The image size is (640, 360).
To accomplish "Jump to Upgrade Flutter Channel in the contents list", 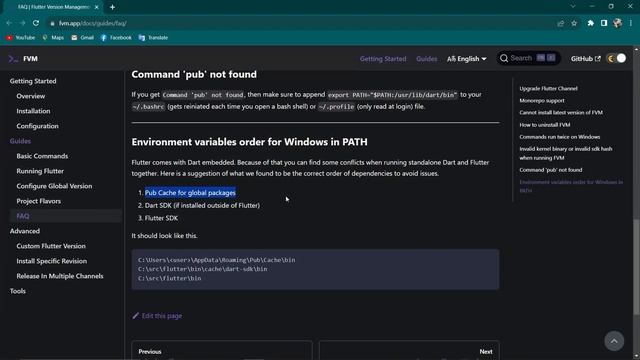I will [548, 89].
